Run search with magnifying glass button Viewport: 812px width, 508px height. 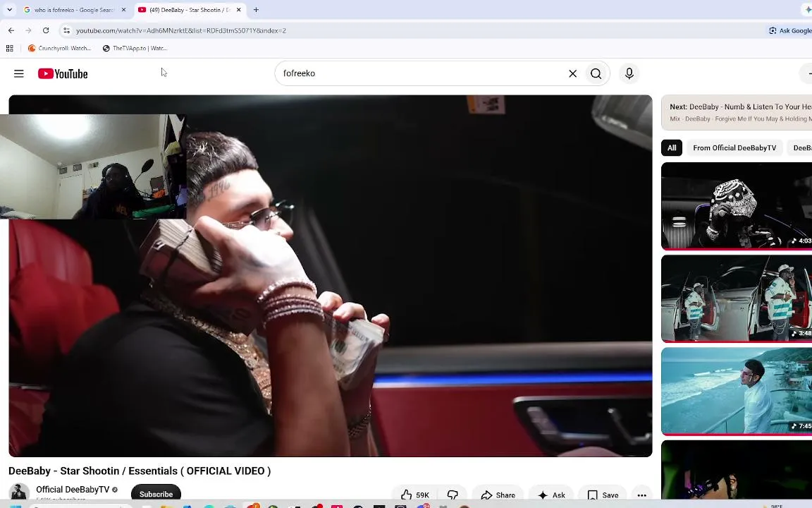click(596, 73)
